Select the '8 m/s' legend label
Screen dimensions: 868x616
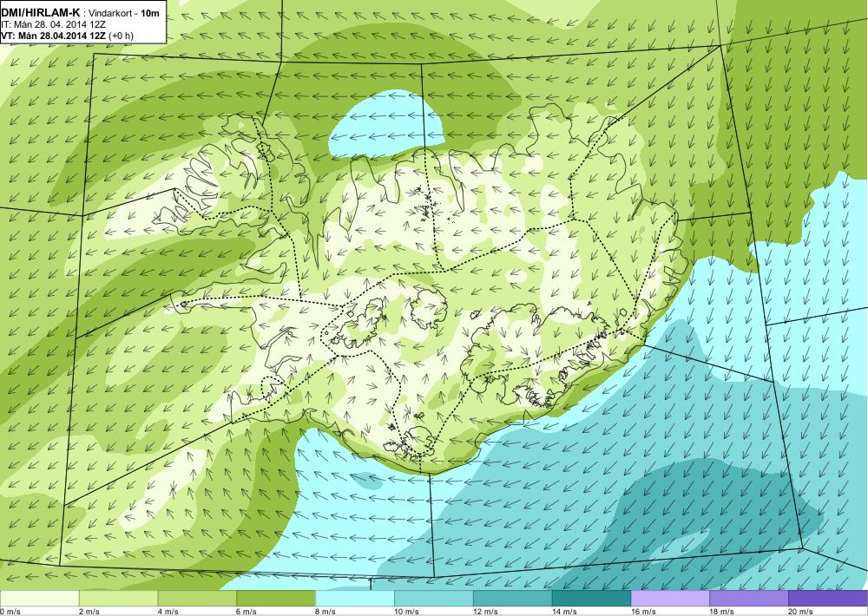pos(325,612)
